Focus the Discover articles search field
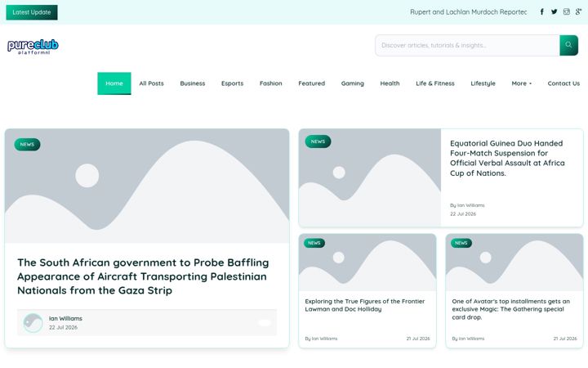 pyautogui.click(x=467, y=45)
